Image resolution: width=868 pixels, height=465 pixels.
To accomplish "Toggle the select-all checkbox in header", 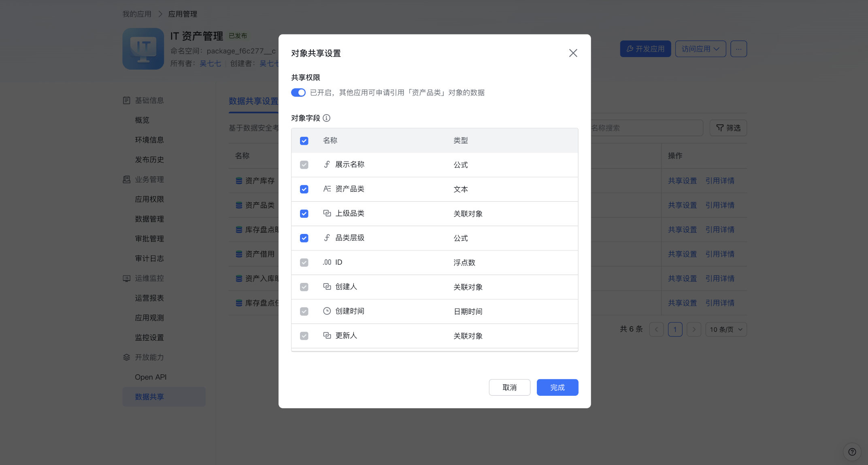I will tap(304, 141).
